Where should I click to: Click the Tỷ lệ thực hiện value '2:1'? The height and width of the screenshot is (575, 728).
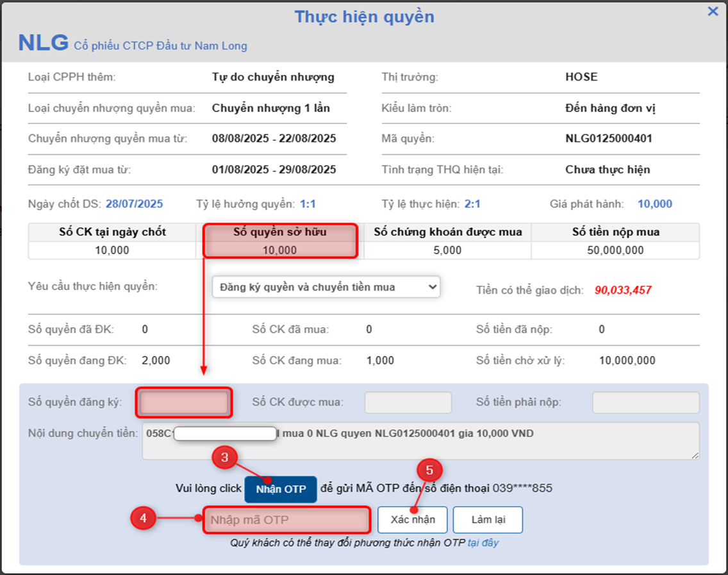(x=472, y=204)
